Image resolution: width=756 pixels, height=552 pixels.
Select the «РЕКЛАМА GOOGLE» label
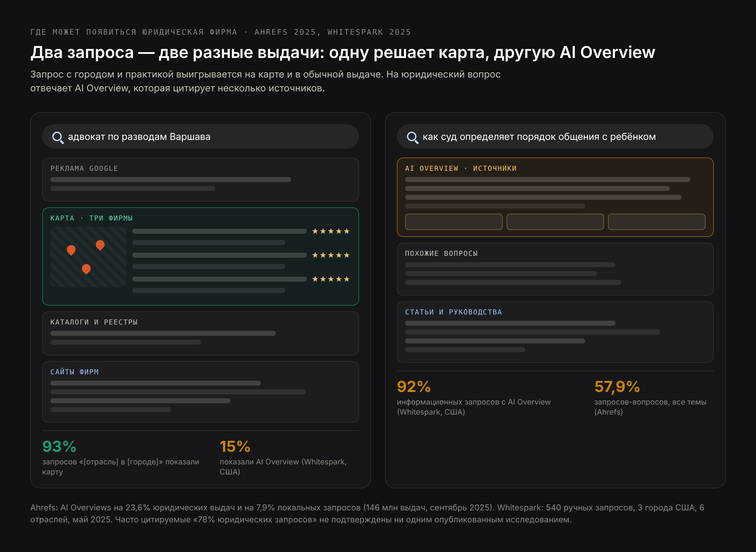84,169
